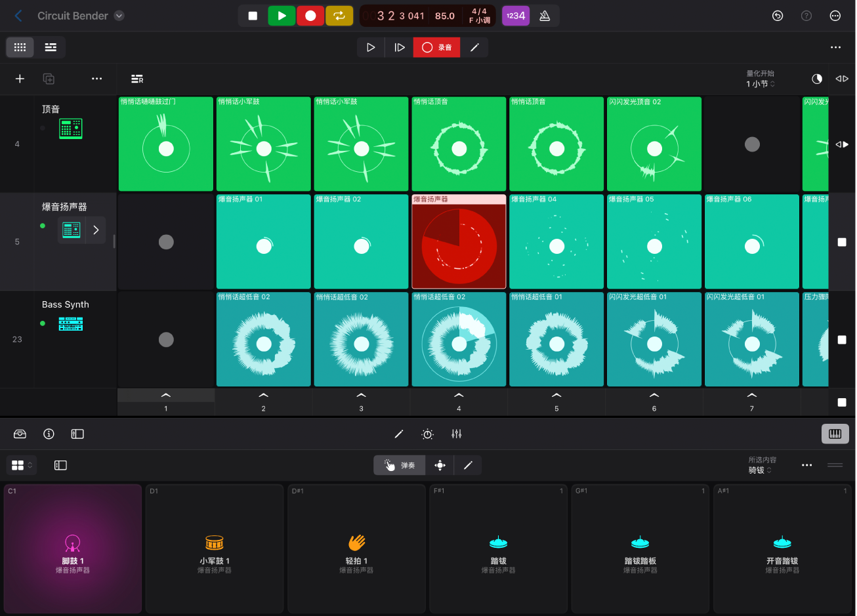857x616 pixels.
Task: Expand the 爆音扬声器 track with chevron
Action: [96, 230]
